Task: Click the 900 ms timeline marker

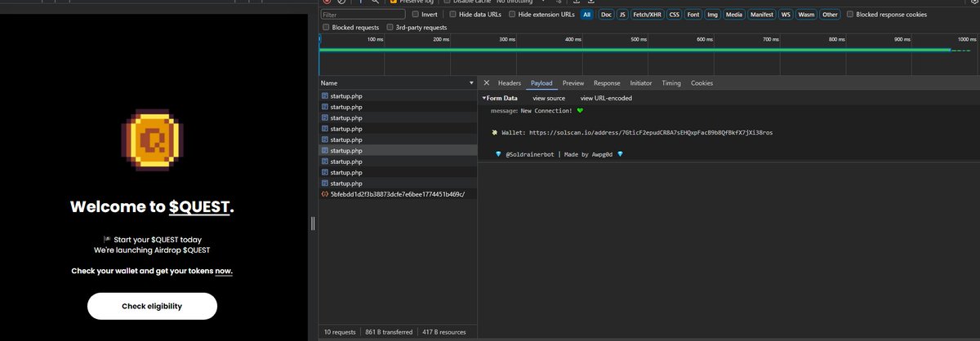Action: click(x=902, y=39)
